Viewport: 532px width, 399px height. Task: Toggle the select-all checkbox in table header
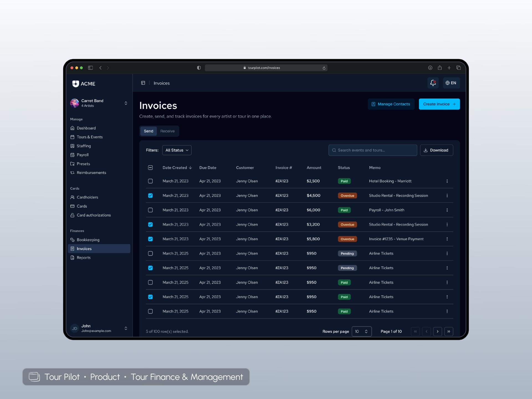coord(150,168)
